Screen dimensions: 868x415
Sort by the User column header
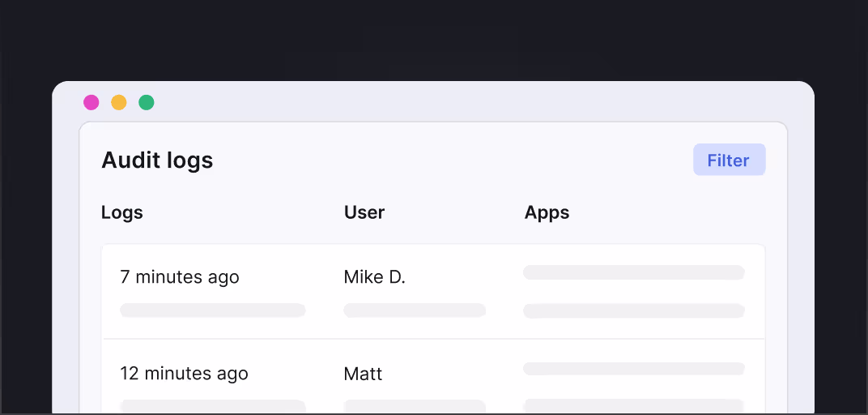click(364, 212)
